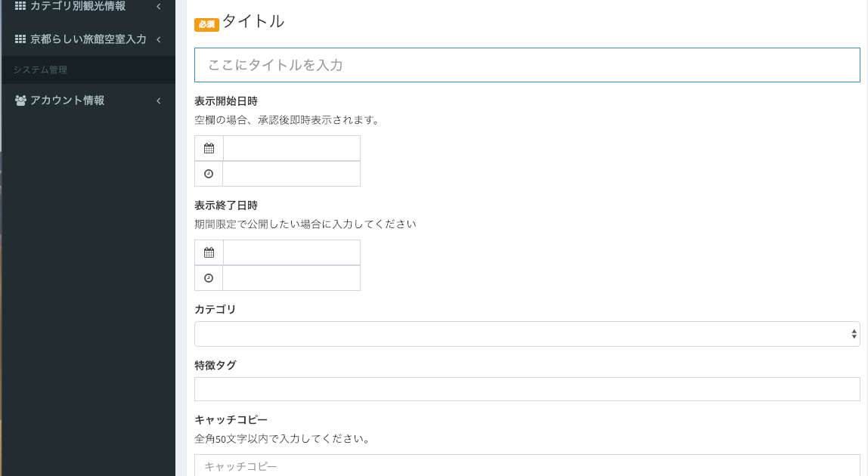Screen dimensions: 868x476
Task: Focus the タイトル input field
Action: coord(527,65)
